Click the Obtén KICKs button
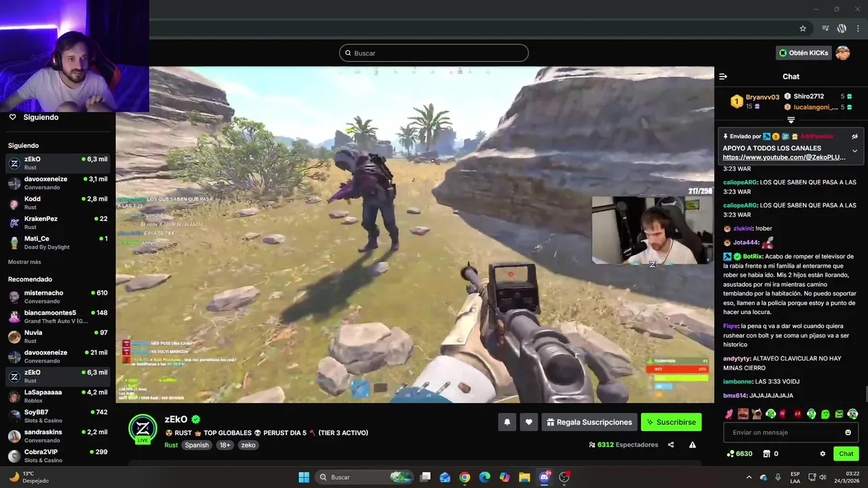This screenshot has width=868, height=488. tap(804, 53)
